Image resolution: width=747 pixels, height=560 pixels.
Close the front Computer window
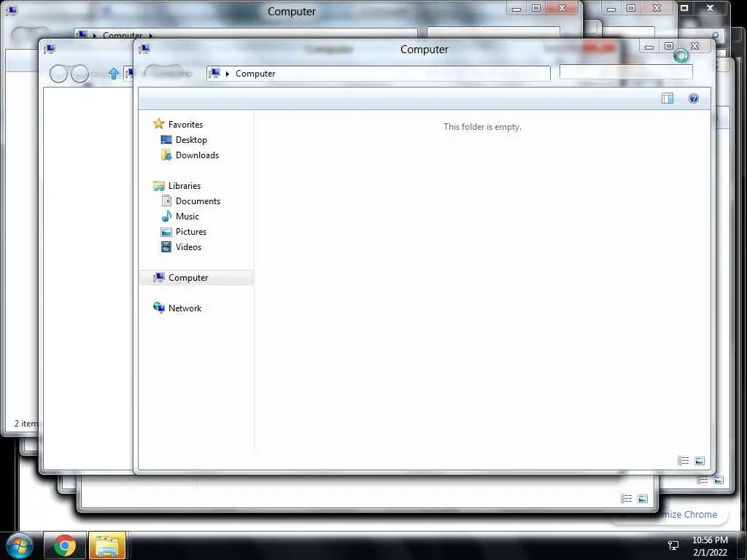tap(694, 46)
